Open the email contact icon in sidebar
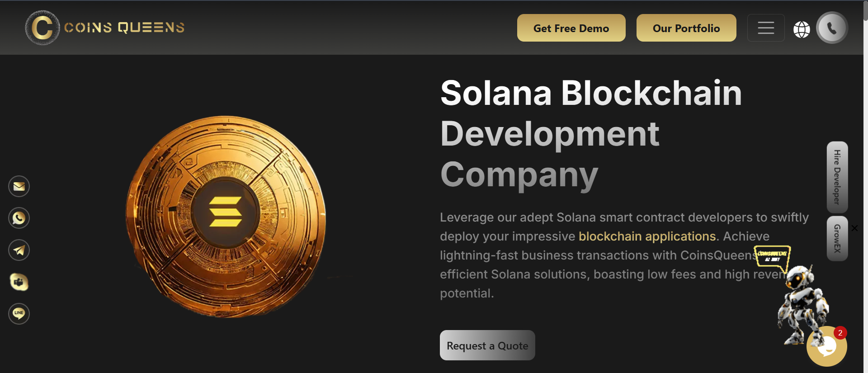868x373 pixels. point(19,186)
